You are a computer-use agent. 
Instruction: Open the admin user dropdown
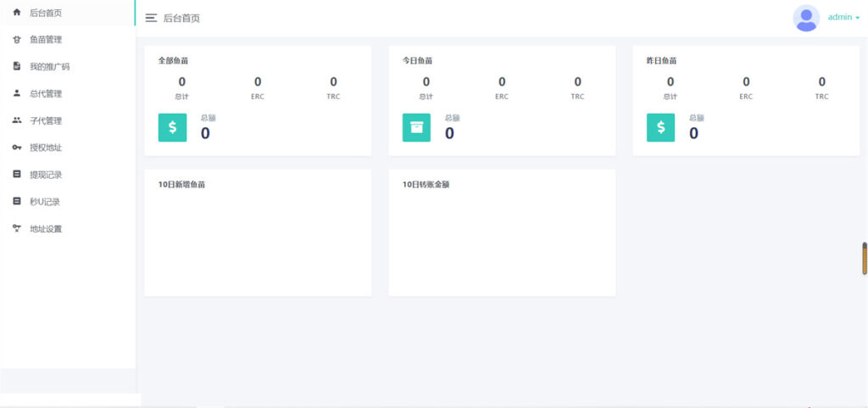click(839, 17)
